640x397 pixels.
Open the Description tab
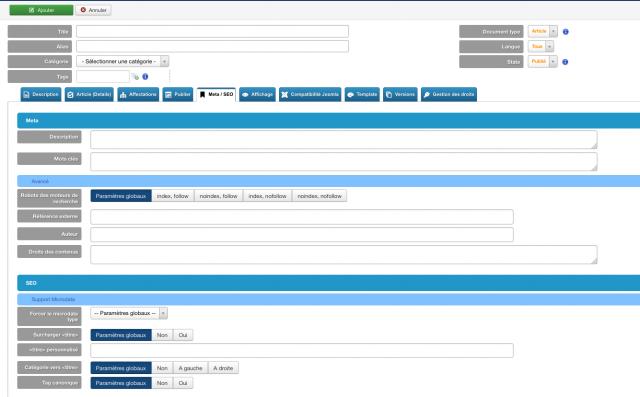41,94
